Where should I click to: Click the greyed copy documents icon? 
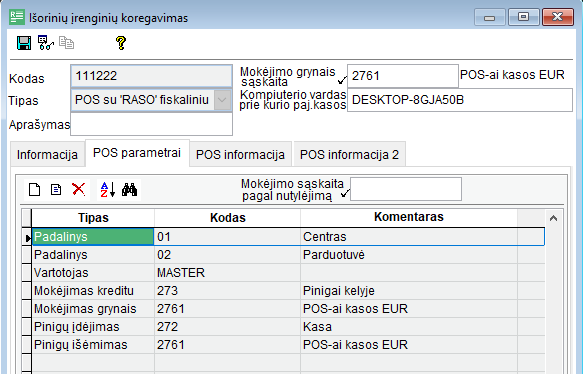pyautogui.click(x=67, y=43)
